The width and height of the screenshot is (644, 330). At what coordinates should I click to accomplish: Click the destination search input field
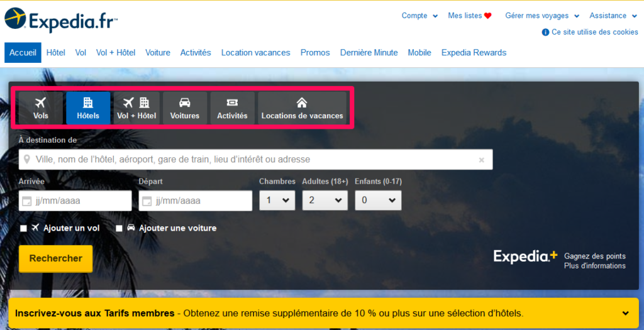[x=252, y=160]
